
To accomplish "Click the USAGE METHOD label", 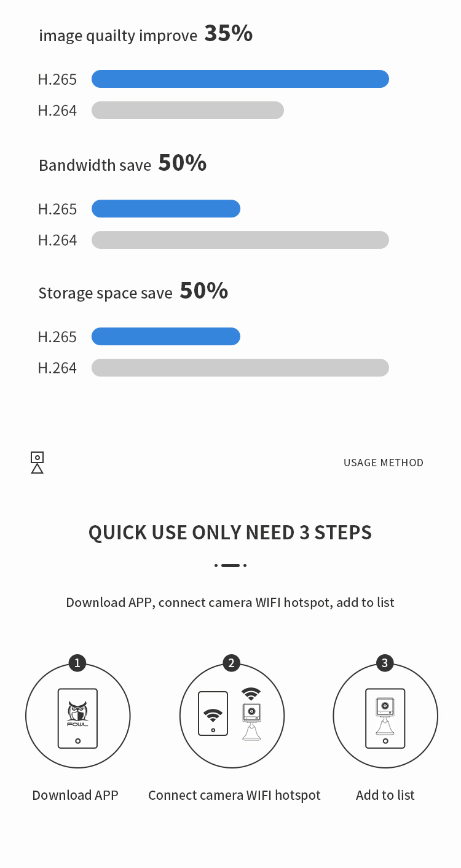I will click(x=384, y=463).
